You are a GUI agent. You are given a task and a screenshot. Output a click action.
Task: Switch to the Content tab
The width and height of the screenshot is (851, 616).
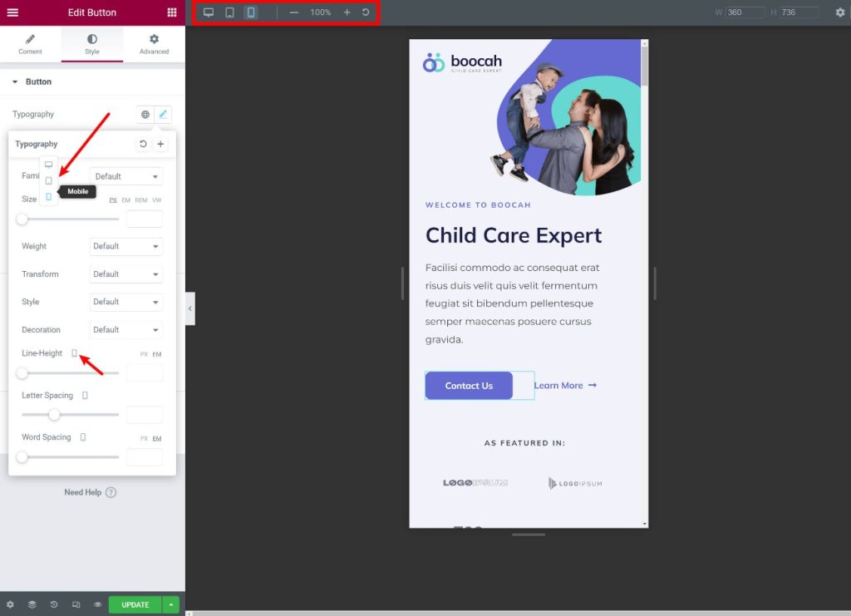[31, 45]
